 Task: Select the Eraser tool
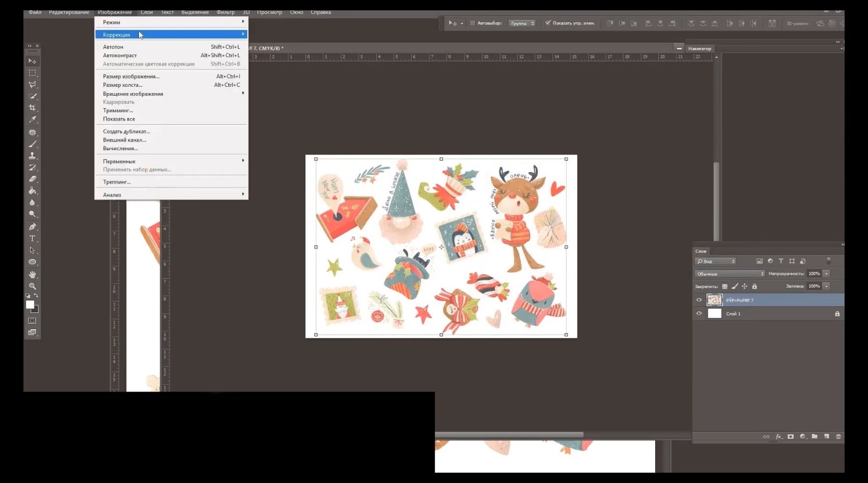[32, 179]
